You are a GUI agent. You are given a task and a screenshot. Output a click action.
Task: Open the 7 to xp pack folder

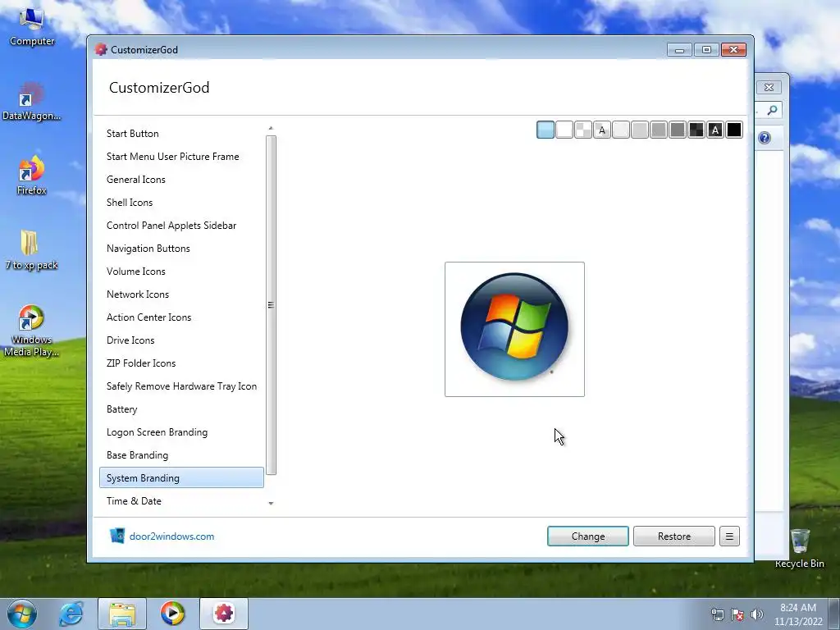point(32,251)
